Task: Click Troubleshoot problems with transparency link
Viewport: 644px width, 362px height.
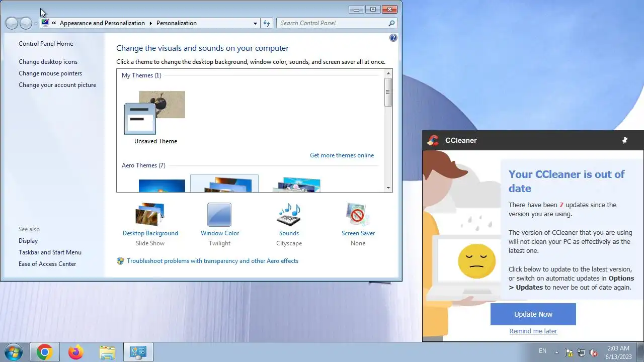Action: [x=212, y=261]
